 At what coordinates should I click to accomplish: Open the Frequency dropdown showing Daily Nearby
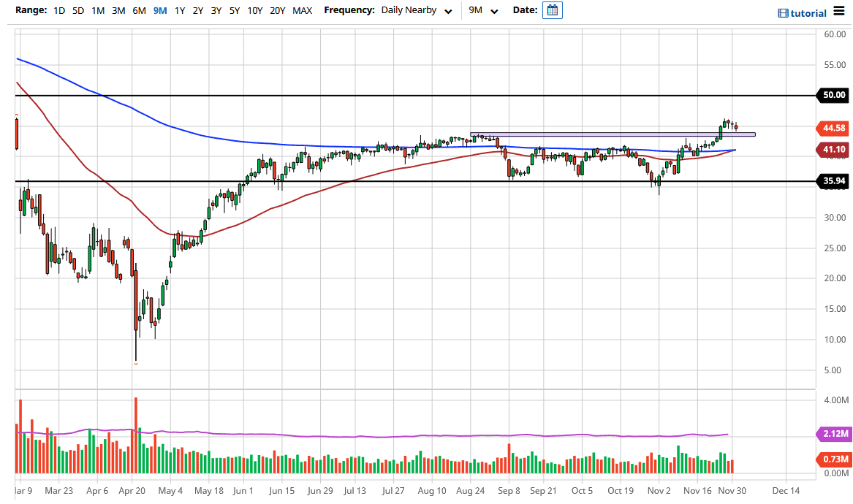(x=409, y=10)
